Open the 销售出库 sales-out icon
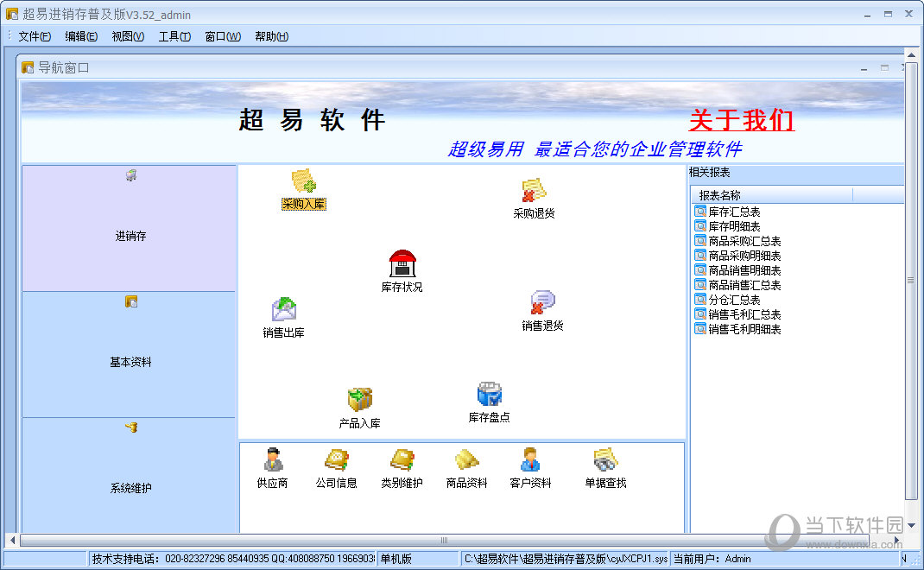Viewport: 924px width, 570px height. [283, 309]
